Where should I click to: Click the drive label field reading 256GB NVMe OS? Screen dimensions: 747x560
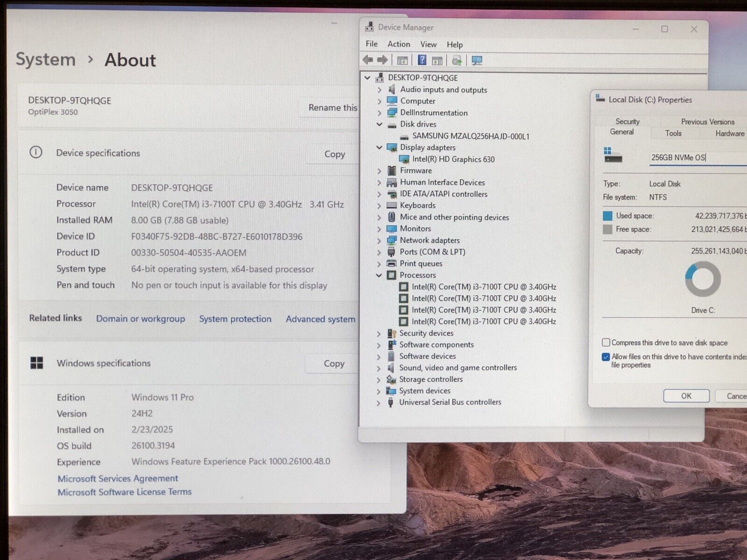[x=698, y=158]
